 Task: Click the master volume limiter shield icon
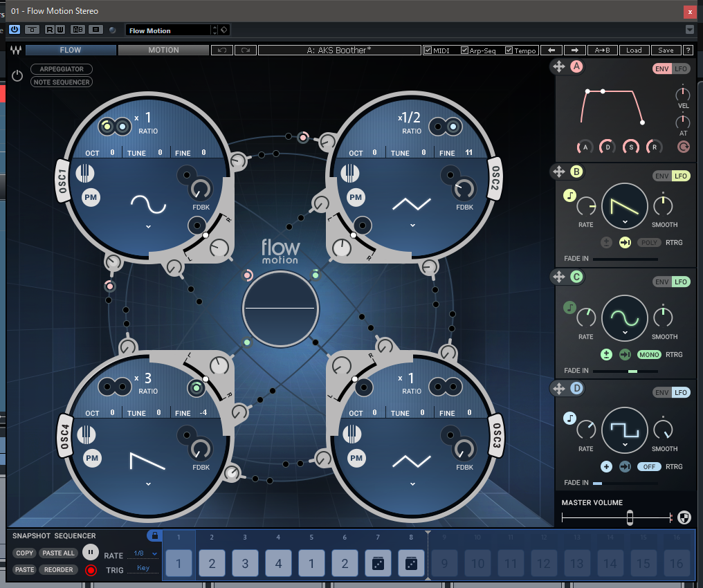click(x=684, y=517)
